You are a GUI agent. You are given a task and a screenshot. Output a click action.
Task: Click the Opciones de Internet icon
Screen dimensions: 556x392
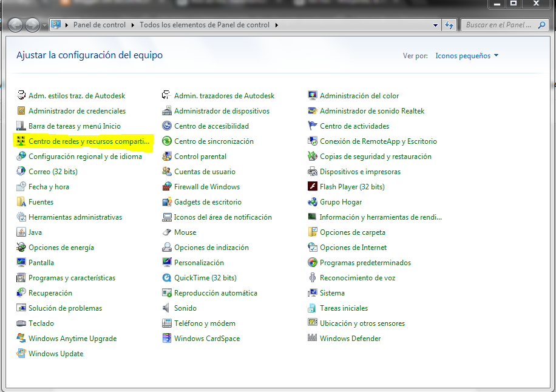313,248
